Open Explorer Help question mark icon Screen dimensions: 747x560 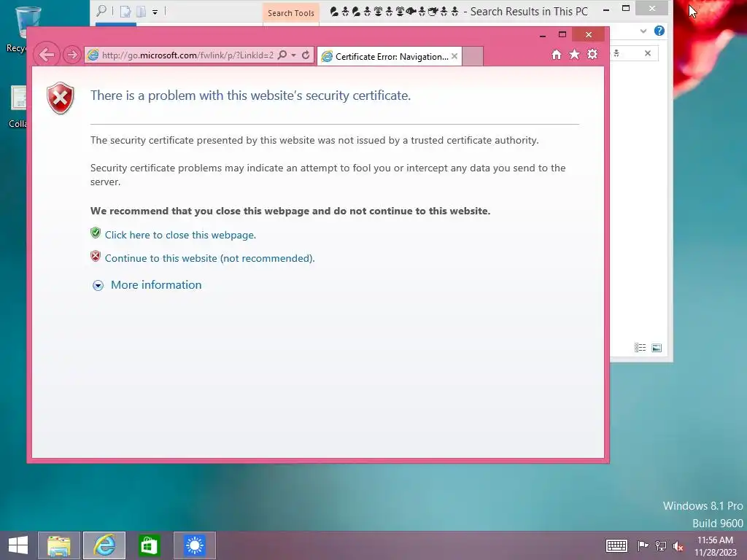coord(659,31)
